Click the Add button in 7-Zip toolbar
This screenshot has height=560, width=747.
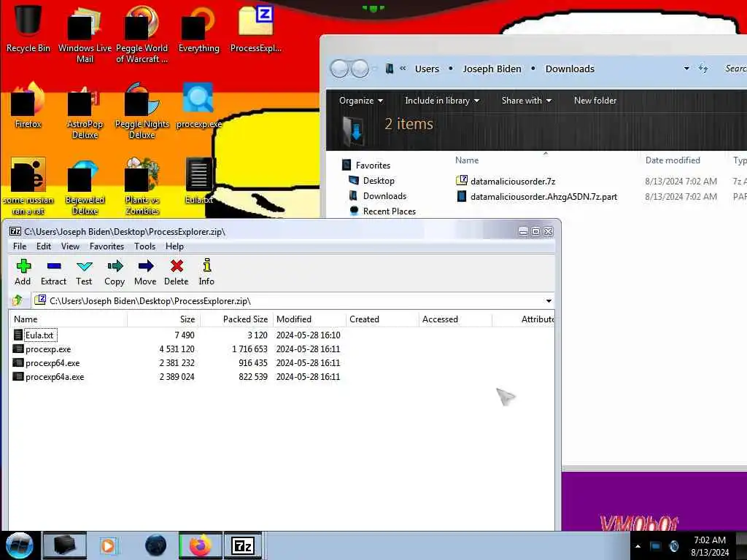point(23,272)
